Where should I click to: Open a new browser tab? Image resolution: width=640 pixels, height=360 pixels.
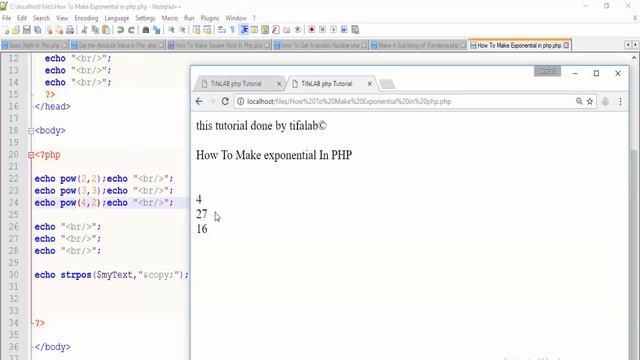pyautogui.click(x=387, y=84)
